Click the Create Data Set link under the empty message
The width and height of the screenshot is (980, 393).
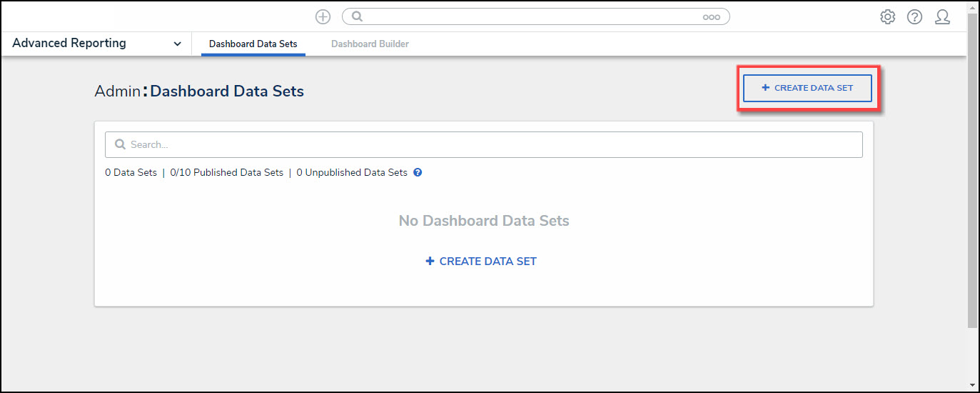[x=481, y=262]
